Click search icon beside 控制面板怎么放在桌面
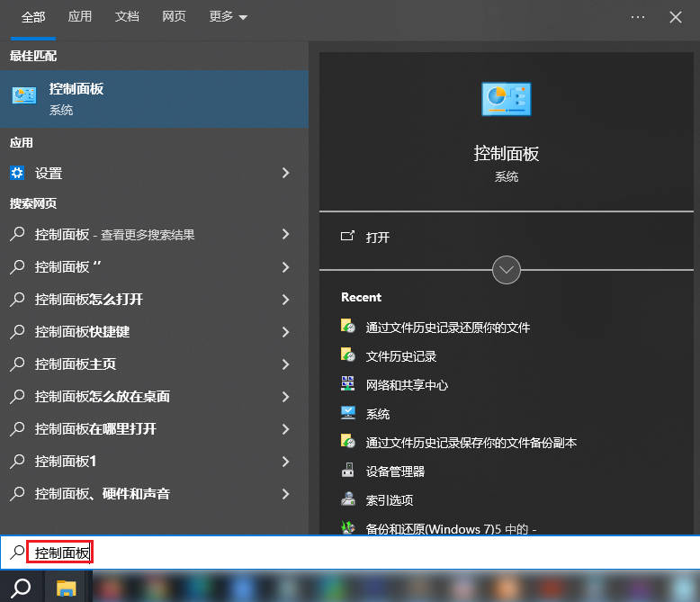Viewport: 700px width, 602px height. (17, 396)
